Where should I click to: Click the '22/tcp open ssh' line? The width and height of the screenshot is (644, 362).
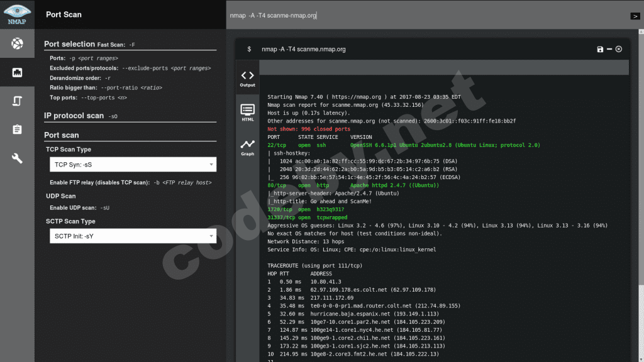404,145
